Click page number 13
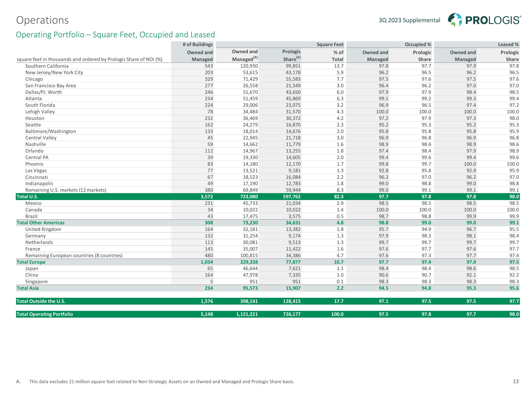532x399 pixels. (x=516, y=381)
